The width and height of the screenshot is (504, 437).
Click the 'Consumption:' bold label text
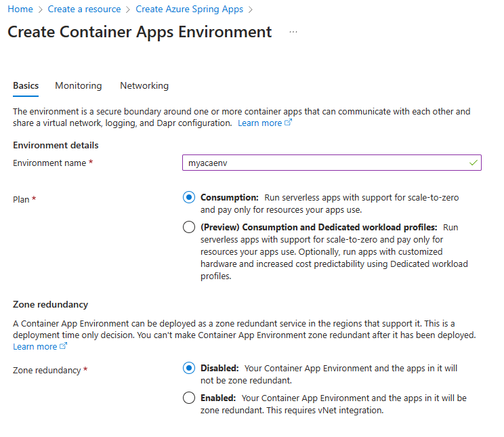coord(230,197)
